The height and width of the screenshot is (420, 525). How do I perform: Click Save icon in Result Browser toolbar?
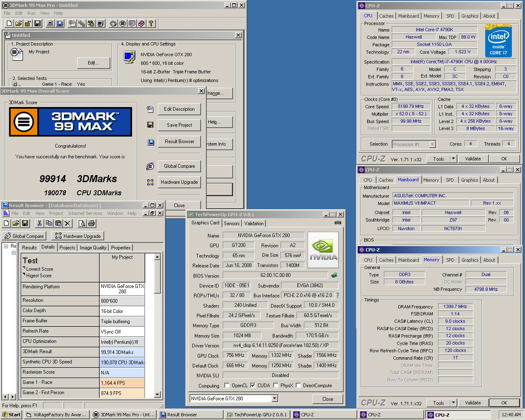pyautogui.click(x=25, y=223)
